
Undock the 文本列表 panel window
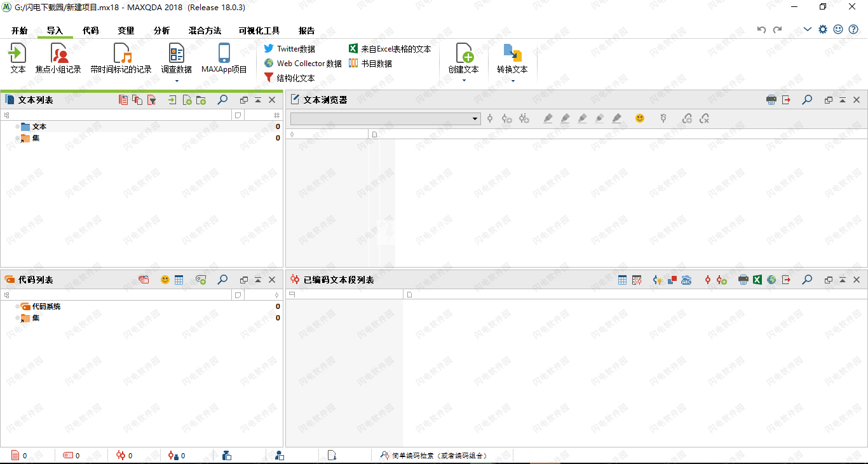coord(244,100)
